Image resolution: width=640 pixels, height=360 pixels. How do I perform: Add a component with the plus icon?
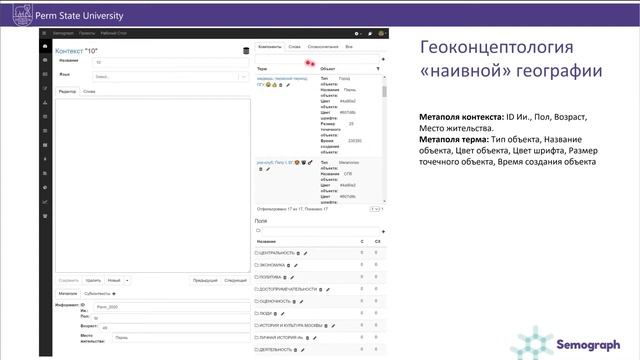point(383,60)
